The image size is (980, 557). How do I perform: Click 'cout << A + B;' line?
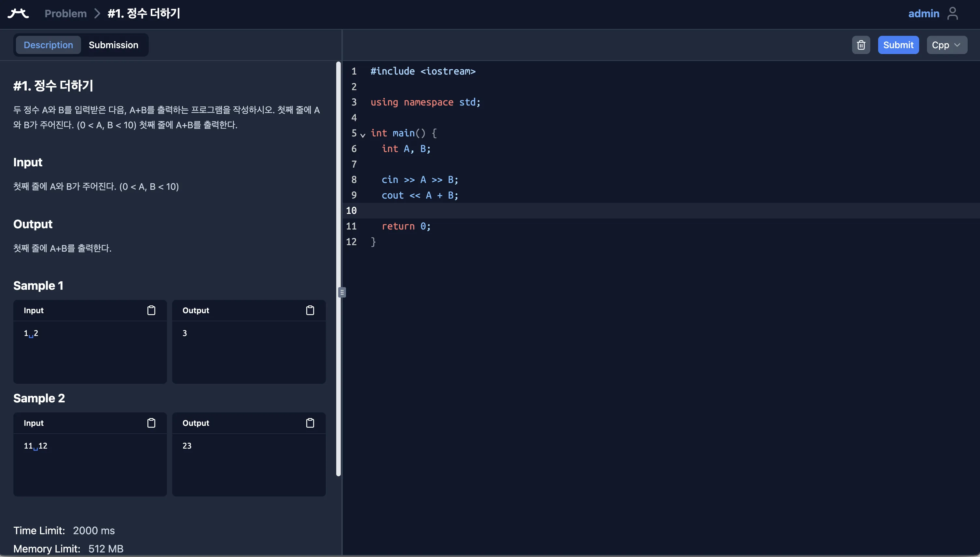click(420, 195)
